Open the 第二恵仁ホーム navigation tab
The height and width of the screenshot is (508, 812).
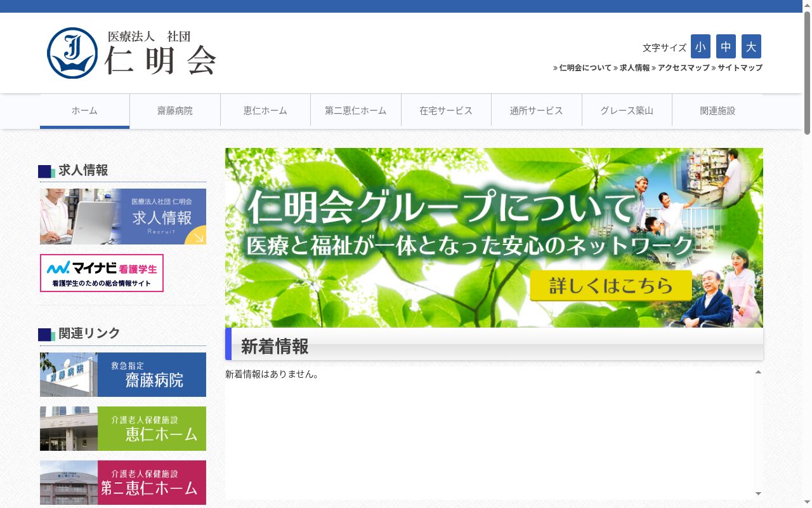[x=356, y=111]
